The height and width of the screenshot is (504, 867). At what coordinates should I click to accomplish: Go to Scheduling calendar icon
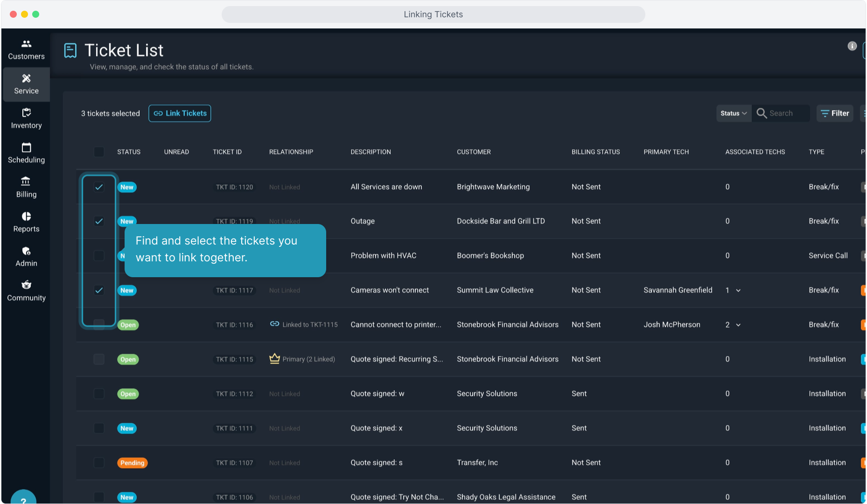[26, 147]
